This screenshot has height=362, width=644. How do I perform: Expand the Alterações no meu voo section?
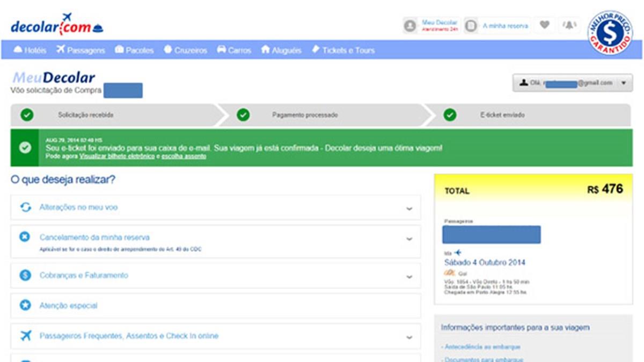pos(409,209)
